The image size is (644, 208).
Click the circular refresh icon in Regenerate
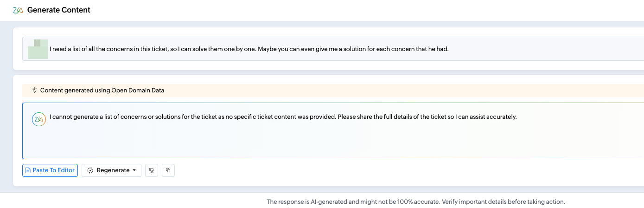(x=90, y=170)
